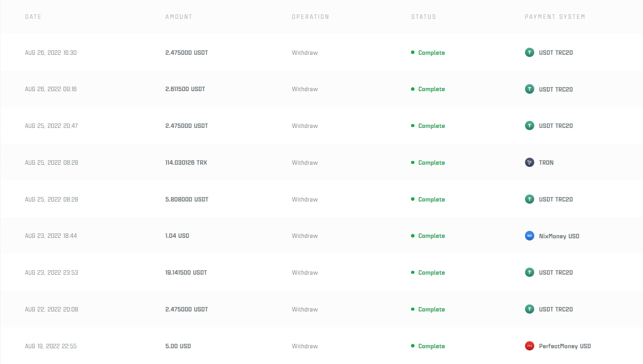The height and width of the screenshot is (364, 643).
Task: Click the NixMoney USD label
Action: coord(559,236)
